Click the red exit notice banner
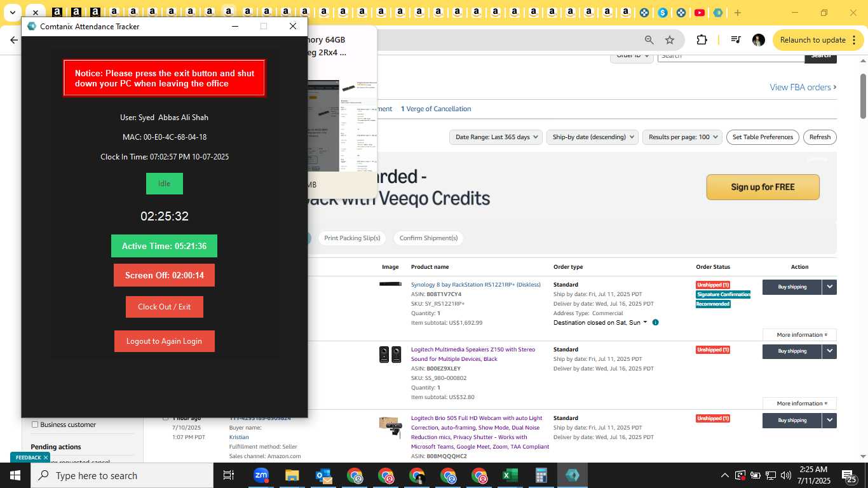Screen dimensions: 868x488 pyautogui.click(x=164, y=78)
